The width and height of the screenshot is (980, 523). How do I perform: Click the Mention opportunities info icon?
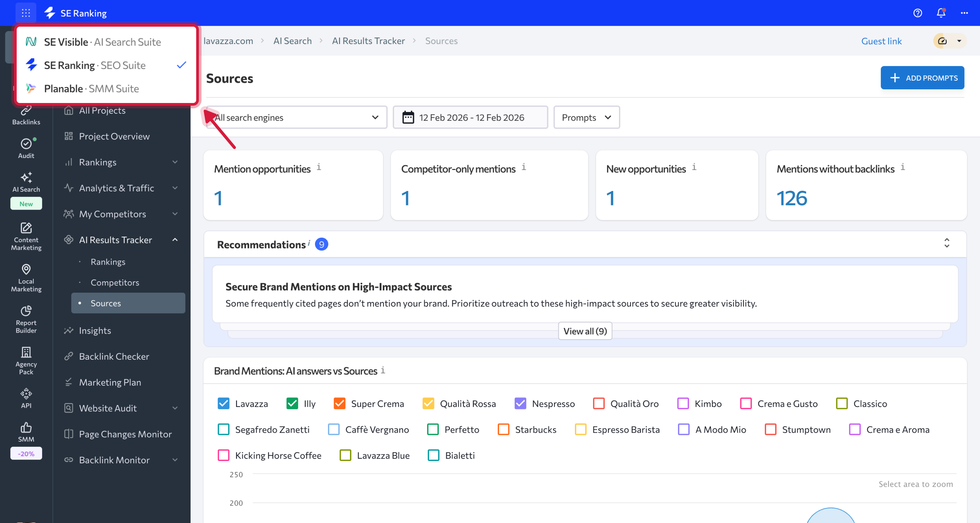(x=319, y=167)
